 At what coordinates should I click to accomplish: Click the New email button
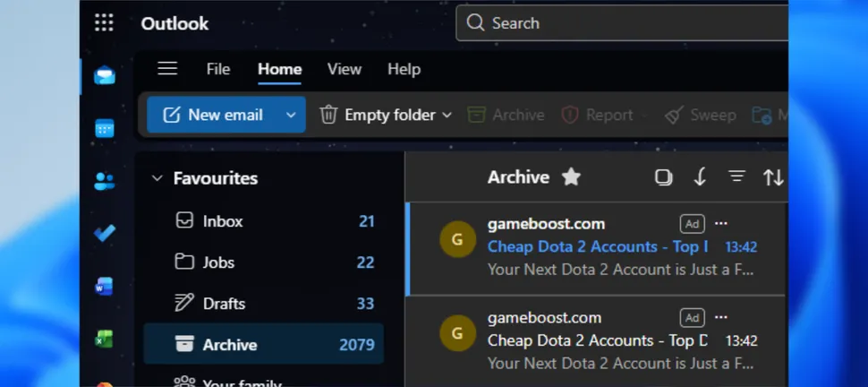click(215, 115)
